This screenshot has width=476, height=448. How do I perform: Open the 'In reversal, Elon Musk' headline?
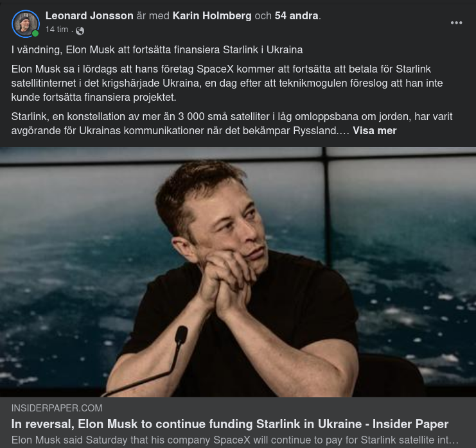click(x=229, y=424)
